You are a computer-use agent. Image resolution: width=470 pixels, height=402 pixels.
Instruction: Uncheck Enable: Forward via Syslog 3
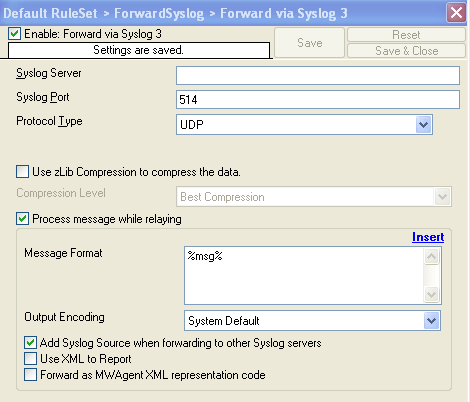click(x=15, y=34)
